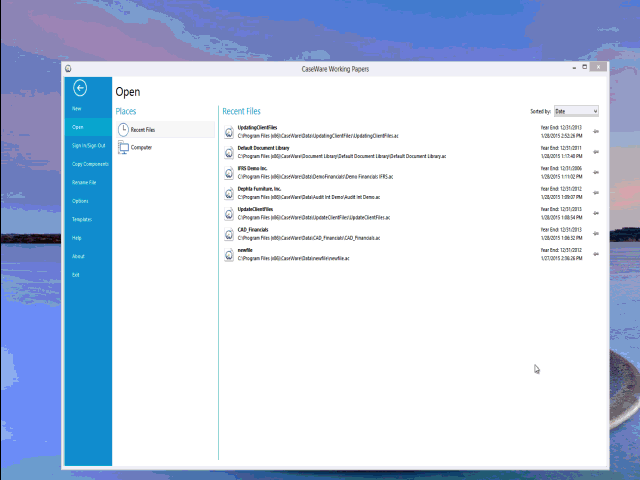Click the Recent Files clock icon

(x=123, y=129)
